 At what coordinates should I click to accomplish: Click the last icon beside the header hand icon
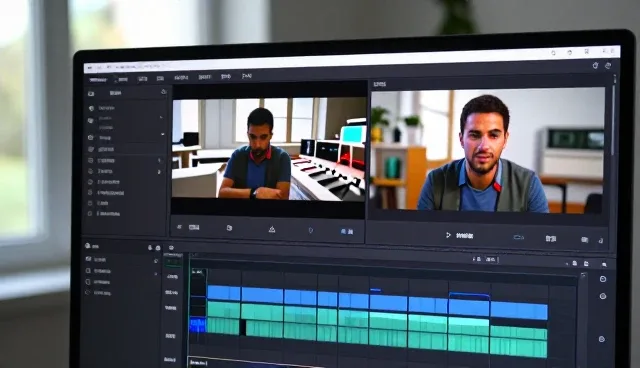click(x=608, y=66)
